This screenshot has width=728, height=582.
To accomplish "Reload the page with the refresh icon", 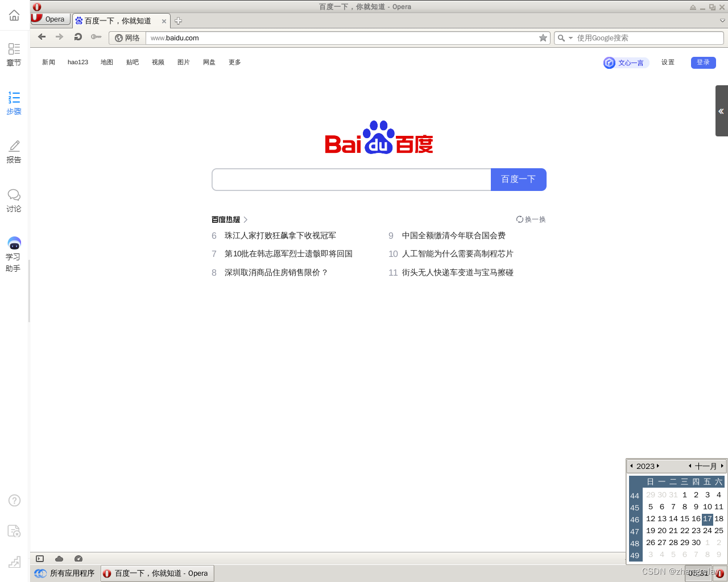I will (x=78, y=37).
